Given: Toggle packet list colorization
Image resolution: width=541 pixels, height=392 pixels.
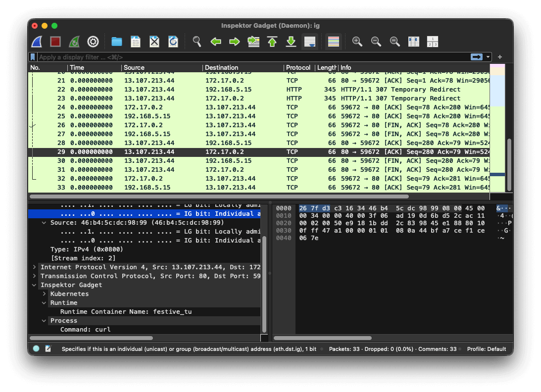Looking at the screenshot, I should pos(334,42).
